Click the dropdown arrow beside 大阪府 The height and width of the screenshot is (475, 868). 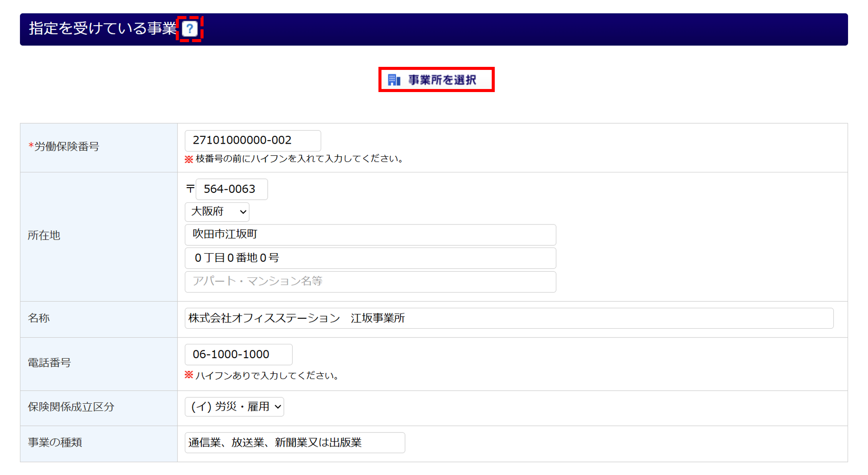[243, 212]
